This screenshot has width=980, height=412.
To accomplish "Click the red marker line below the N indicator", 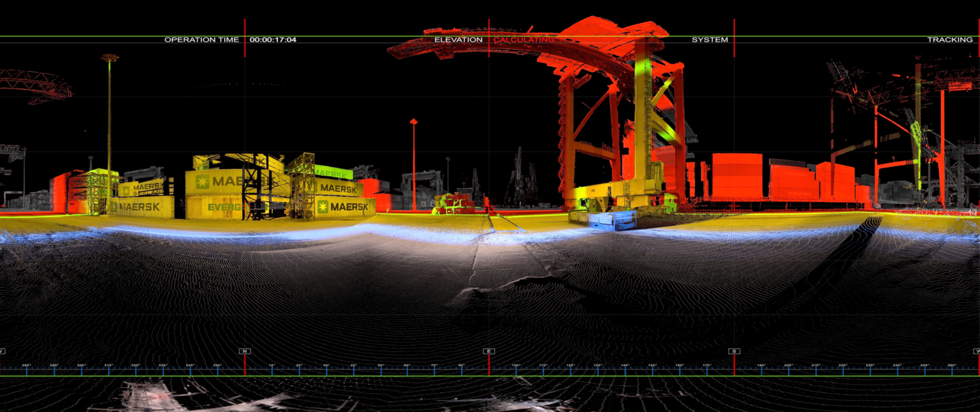I will 244,366.
